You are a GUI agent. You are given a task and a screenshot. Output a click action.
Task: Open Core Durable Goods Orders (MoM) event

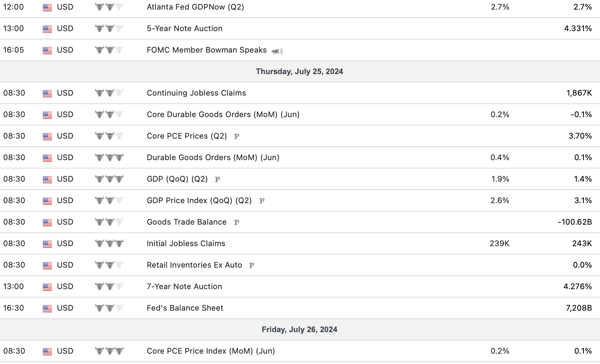223,114
